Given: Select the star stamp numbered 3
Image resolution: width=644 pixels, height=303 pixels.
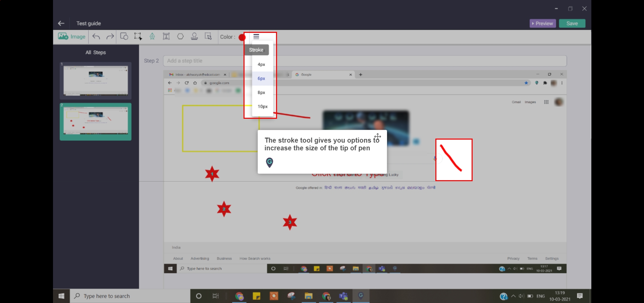Looking at the screenshot, I should click(290, 222).
